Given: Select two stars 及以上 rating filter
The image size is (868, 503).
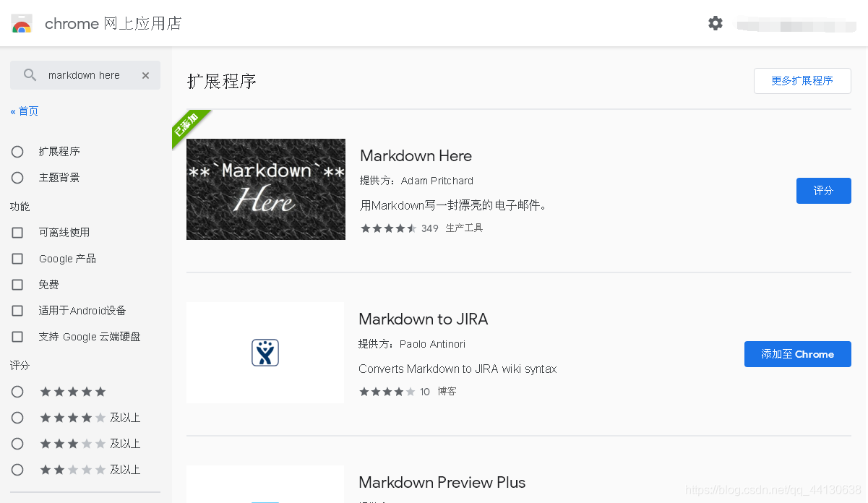Looking at the screenshot, I should pos(17,470).
